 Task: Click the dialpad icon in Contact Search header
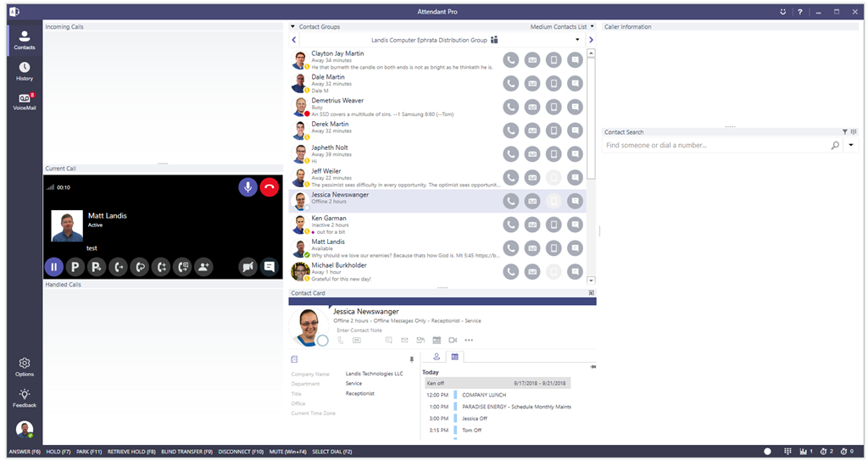854,131
